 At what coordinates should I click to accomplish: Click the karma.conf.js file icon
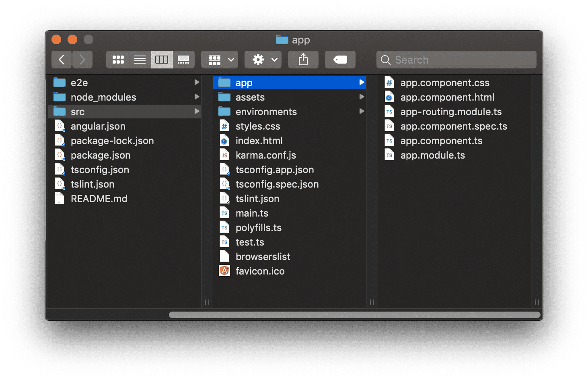tap(224, 155)
